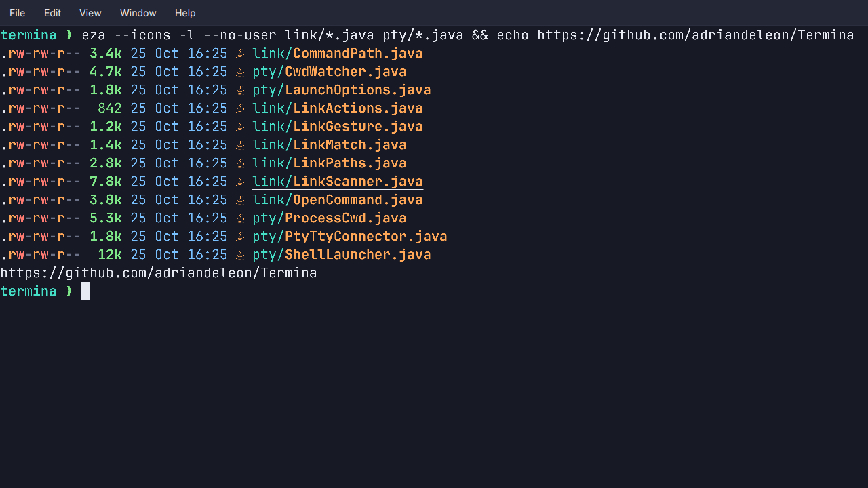Click the link/LinkActions.java file path
Viewport: 868px width, 488px height.
tap(338, 108)
